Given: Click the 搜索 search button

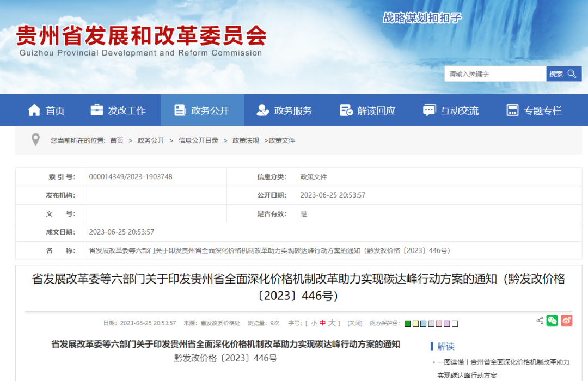Looking at the screenshot, I should [x=563, y=74].
